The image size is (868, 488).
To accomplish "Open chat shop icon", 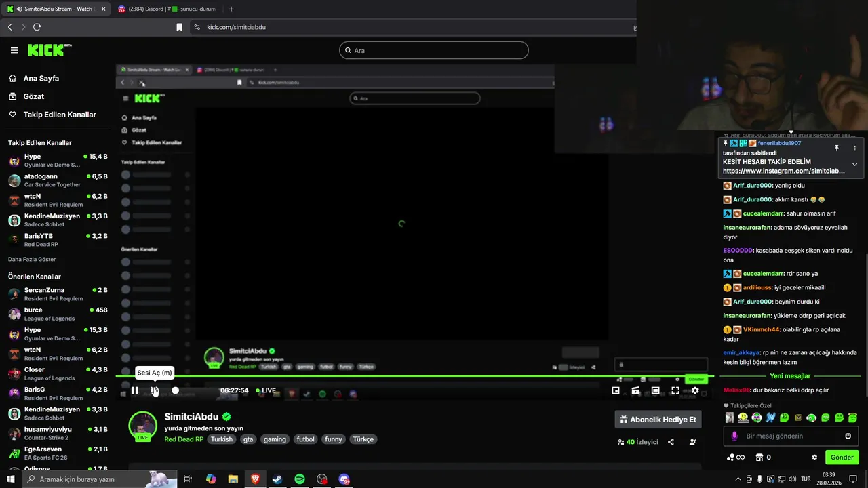I will (760, 457).
